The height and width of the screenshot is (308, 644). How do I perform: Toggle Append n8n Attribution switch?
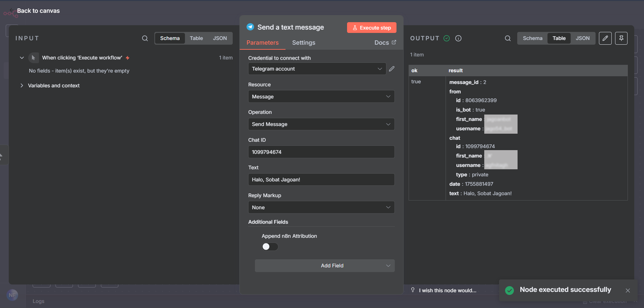coord(270,247)
